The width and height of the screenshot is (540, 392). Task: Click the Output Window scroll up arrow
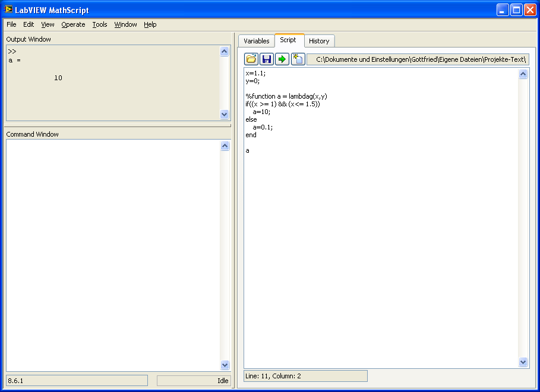[x=224, y=51]
